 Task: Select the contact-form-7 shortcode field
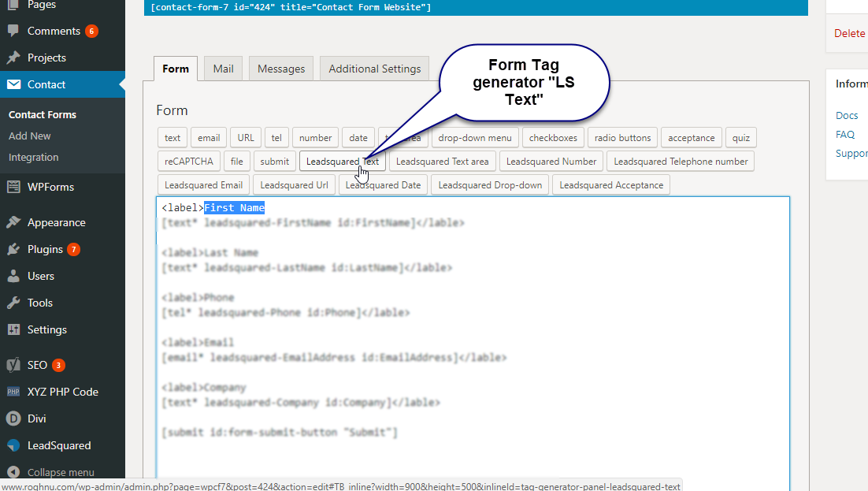pyautogui.click(x=476, y=7)
